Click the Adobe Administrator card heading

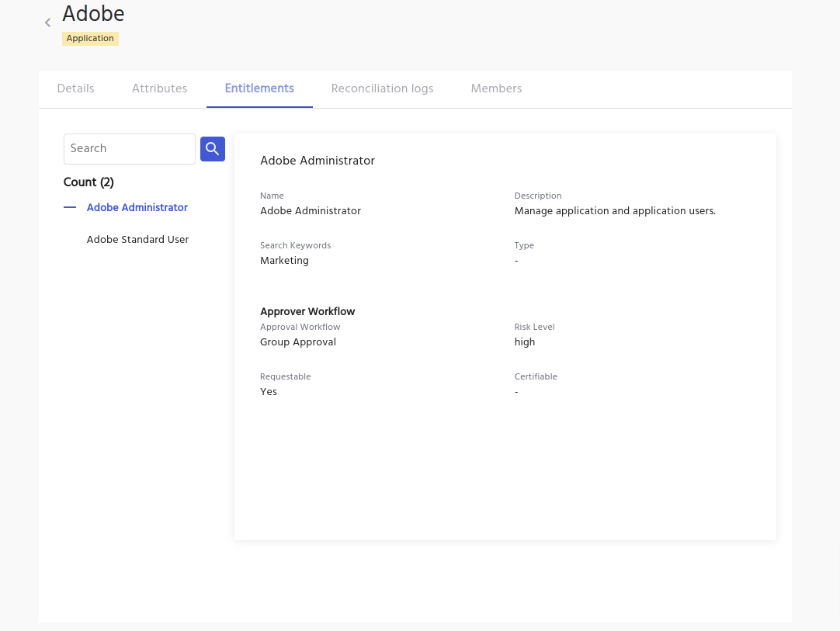317,161
